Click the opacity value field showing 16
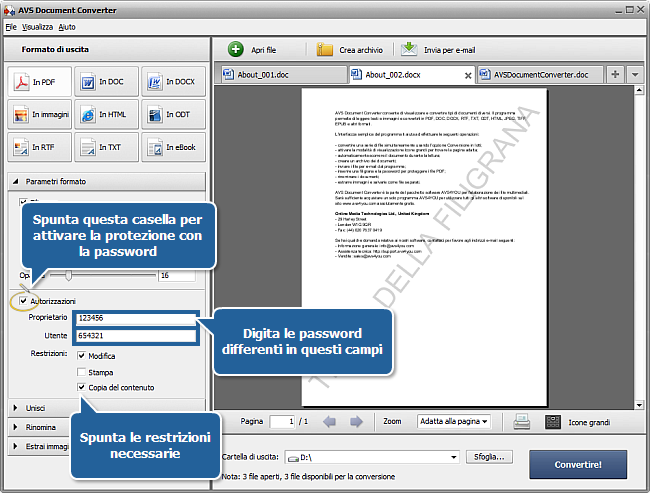The width and height of the screenshot is (650, 493). pyautogui.click(x=177, y=275)
